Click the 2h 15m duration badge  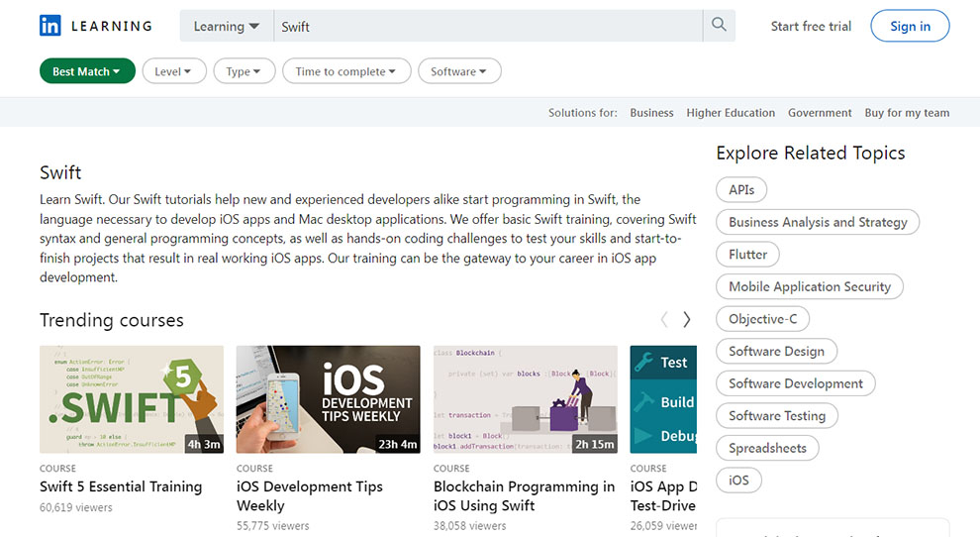(x=594, y=444)
